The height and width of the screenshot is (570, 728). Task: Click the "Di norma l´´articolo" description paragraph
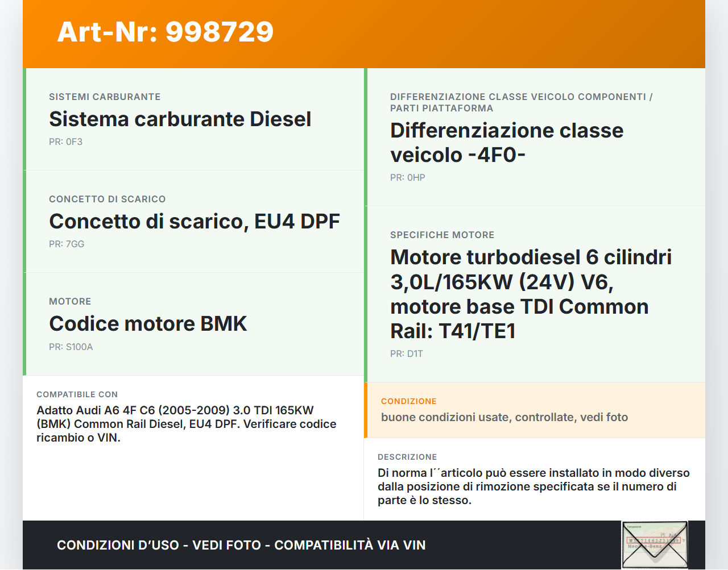tap(533, 486)
